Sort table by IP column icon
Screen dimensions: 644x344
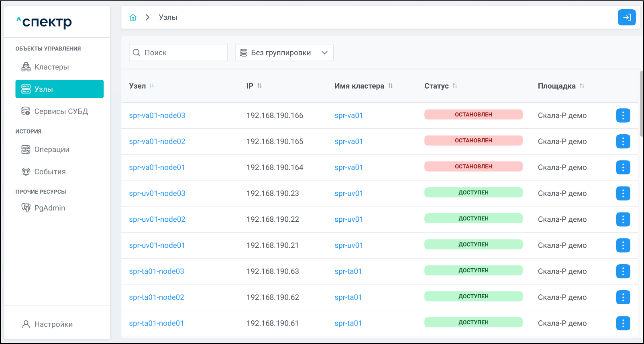(259, 86)
